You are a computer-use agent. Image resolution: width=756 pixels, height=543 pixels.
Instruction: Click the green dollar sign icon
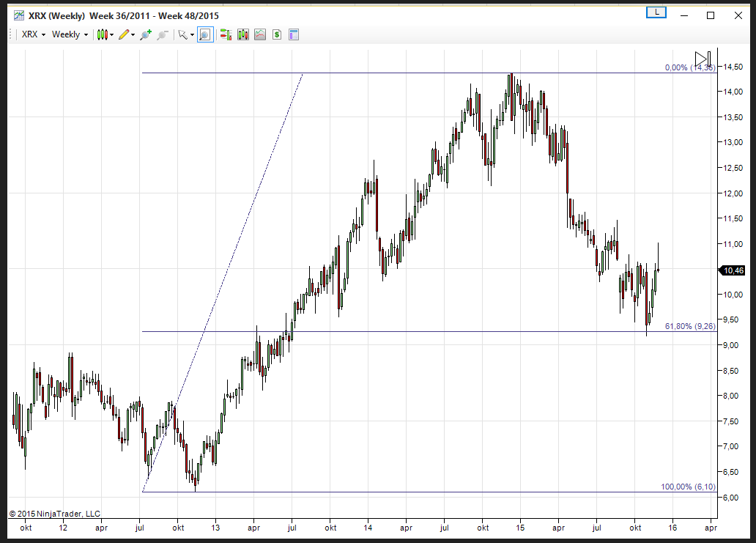[x=277, y=34]
